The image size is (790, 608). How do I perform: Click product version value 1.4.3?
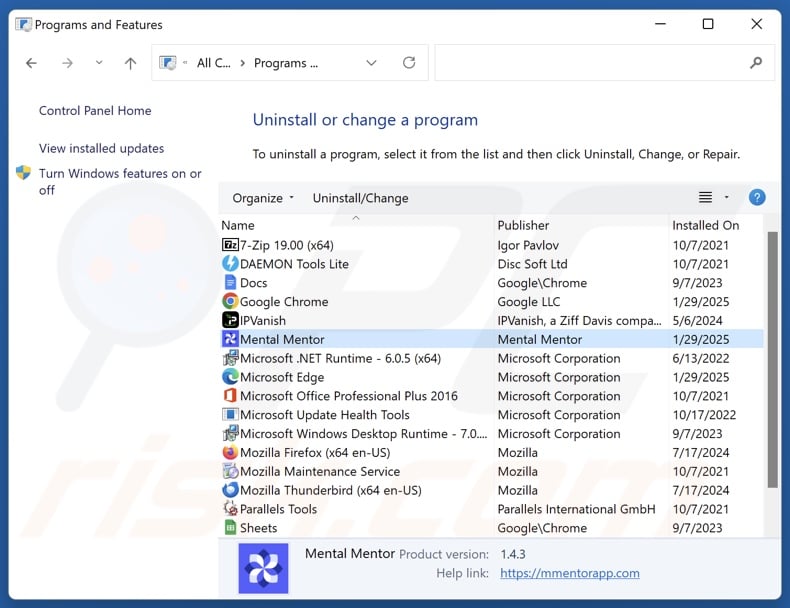point(513,554)
